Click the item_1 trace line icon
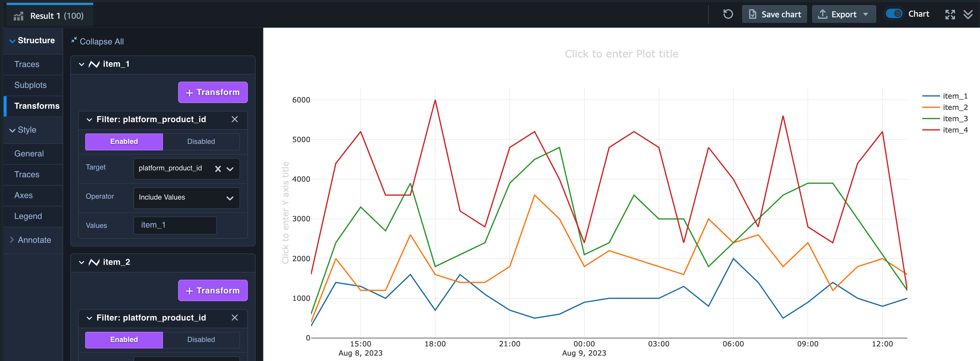The width and height of the screenshot is (980, 361). pos(94,64)
